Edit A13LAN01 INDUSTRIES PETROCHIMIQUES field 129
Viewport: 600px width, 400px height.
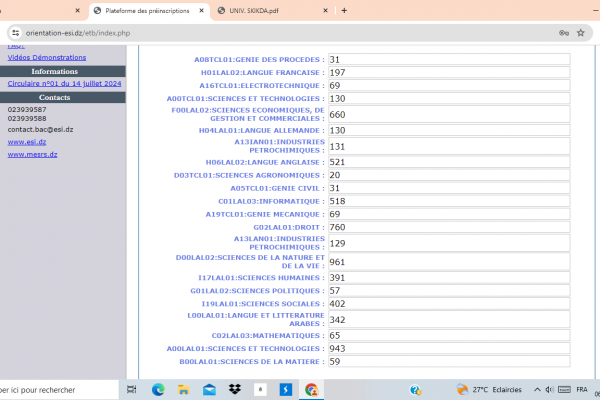pyautogui.click(x=449, y=243)
